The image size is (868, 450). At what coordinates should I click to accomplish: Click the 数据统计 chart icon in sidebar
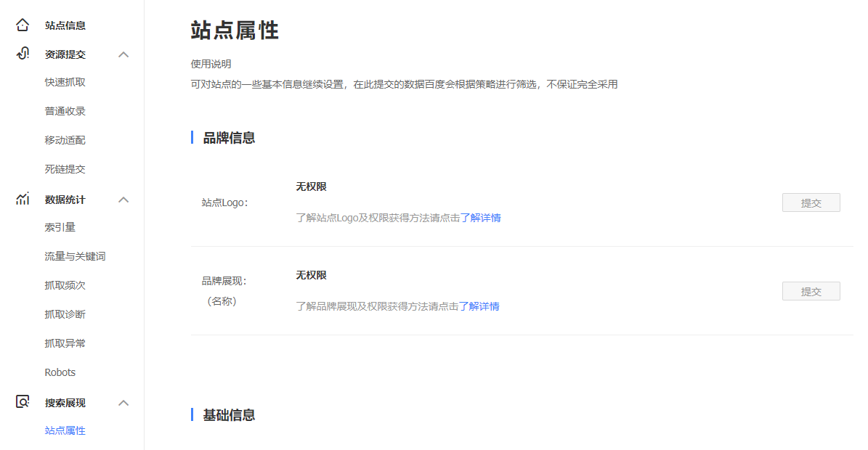(23, 199)
